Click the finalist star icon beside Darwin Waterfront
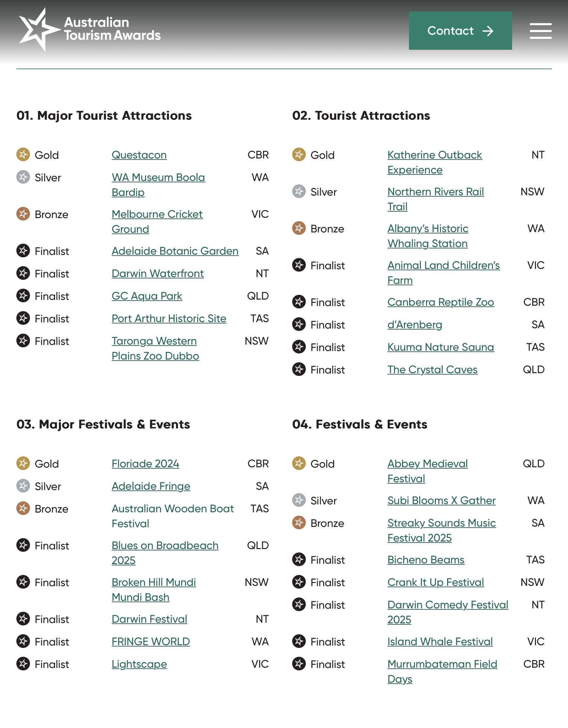 23,273
